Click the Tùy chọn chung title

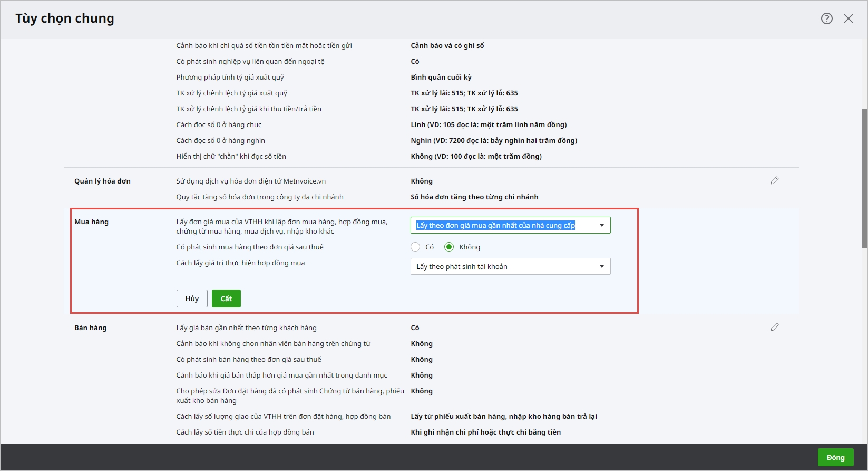coord(65,18)
